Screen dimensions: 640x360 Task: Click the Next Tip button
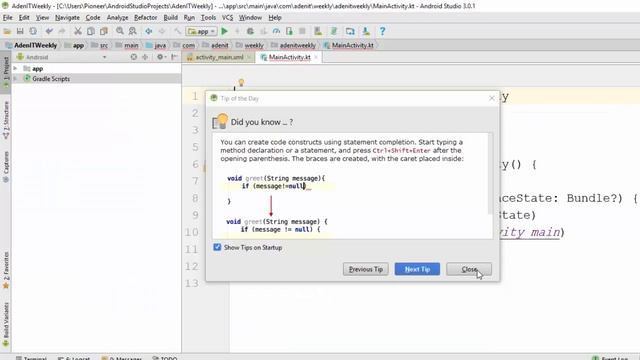(417, 269)
